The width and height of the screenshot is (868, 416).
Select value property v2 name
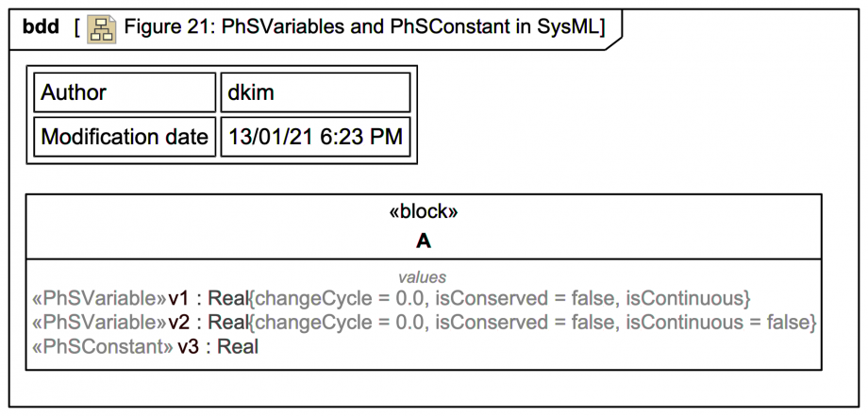point(180,323)
